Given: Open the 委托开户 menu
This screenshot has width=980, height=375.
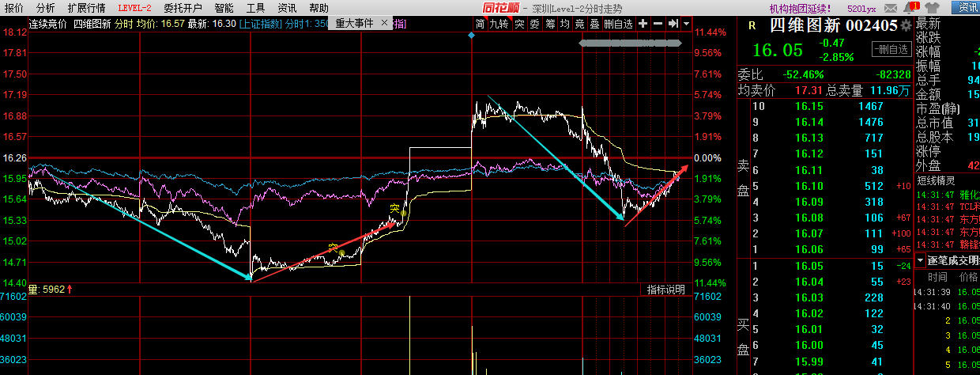Looking at the screenshot, I should pyautogui.click(x=183, y=8).
